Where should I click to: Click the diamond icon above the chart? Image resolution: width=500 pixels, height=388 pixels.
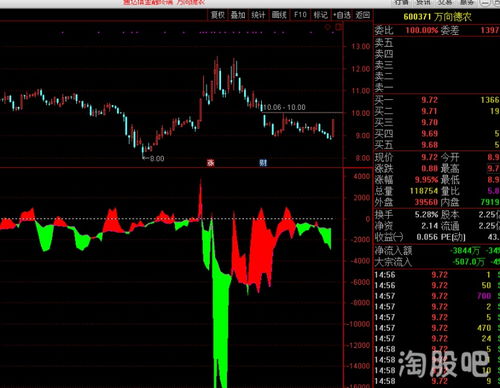click(x=328, y=27)
